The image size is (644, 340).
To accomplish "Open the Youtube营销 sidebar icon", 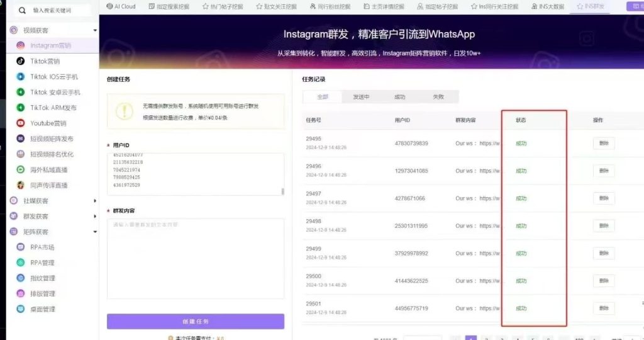I will [x=20, y=123].
